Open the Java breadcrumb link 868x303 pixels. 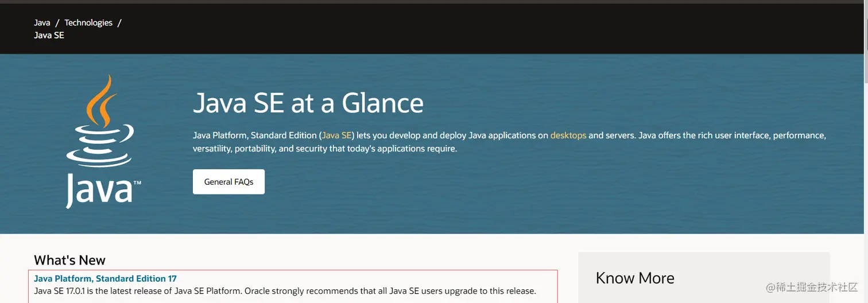click(x=42, y=23)
